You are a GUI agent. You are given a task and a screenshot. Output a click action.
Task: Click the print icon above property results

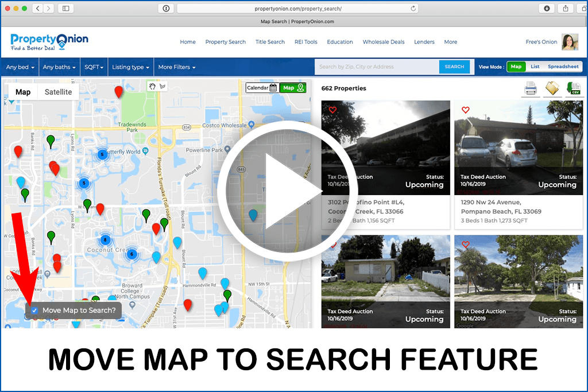click(531, 89)
